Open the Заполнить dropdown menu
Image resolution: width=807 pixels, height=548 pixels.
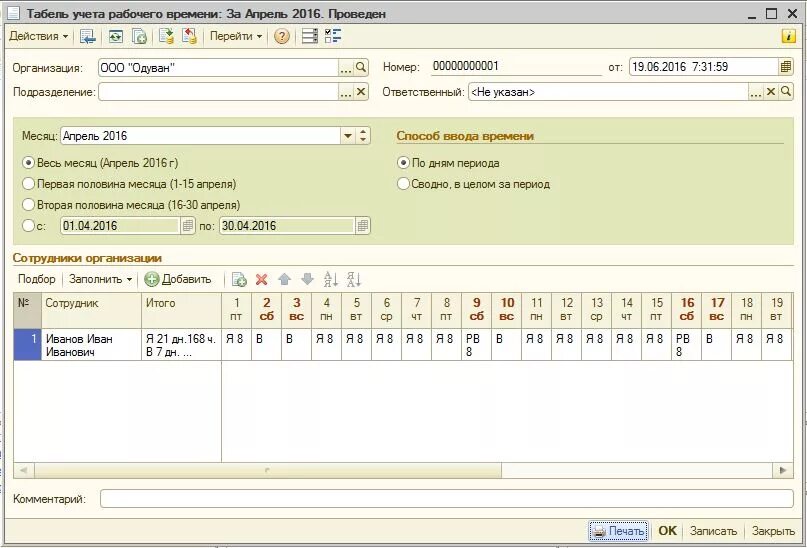pyautogui.click(x=100, y=279)
